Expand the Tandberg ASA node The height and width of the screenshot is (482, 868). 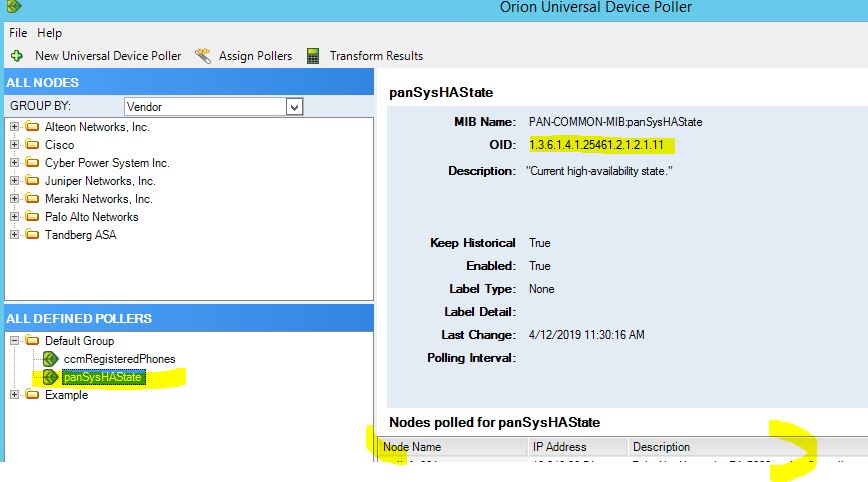(x=14, y=235)
